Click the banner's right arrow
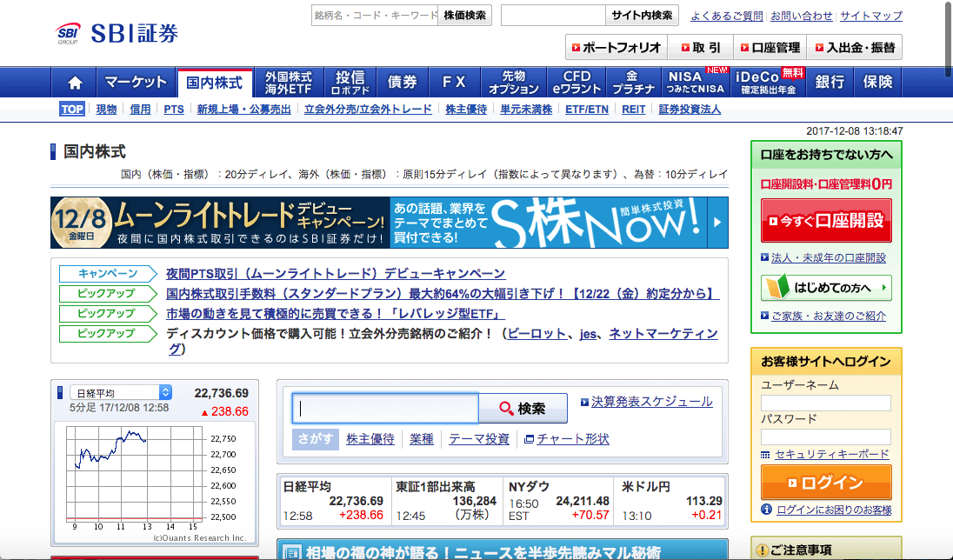This screenshot has height=560, width=953. (x=717, y=223)
